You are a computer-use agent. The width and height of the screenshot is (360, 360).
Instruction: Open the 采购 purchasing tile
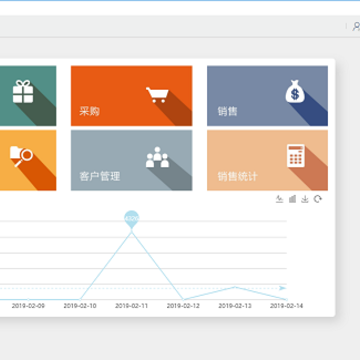click(x=131, y=96)
